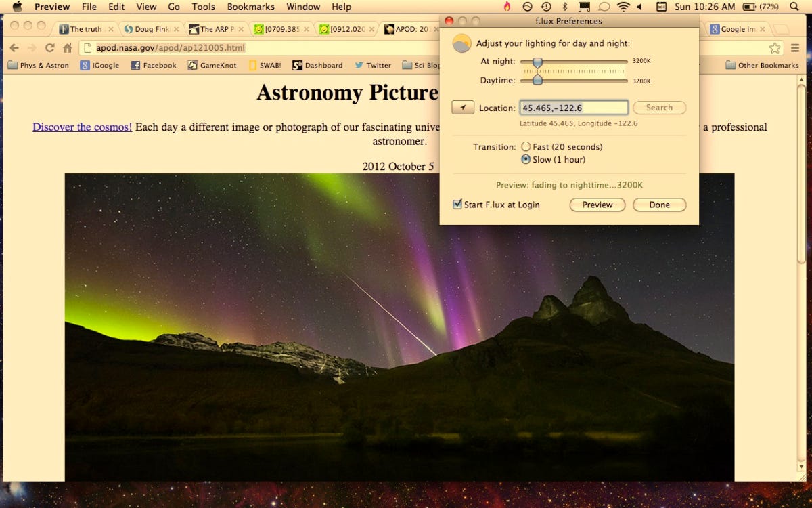Reload the page with refresh icon
This screenshot has width=812, height=508.
coord(49,47)
